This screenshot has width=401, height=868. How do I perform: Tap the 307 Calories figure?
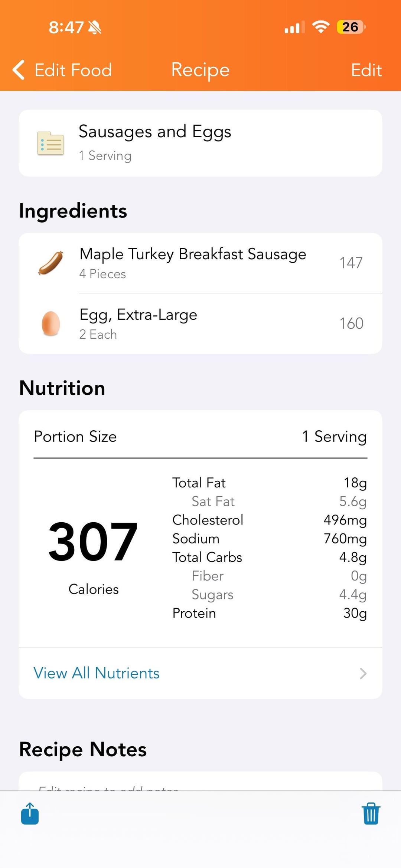(x=93, y=542)
